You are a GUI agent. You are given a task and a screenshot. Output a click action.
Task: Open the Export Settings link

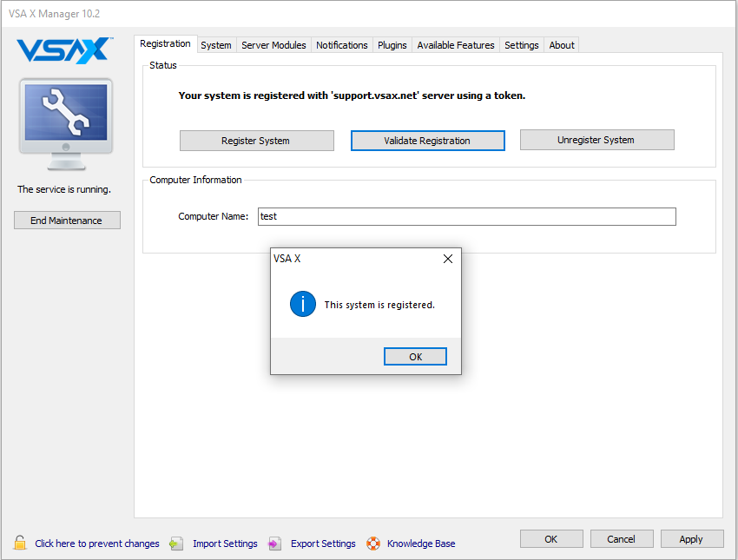click(323, 544)
